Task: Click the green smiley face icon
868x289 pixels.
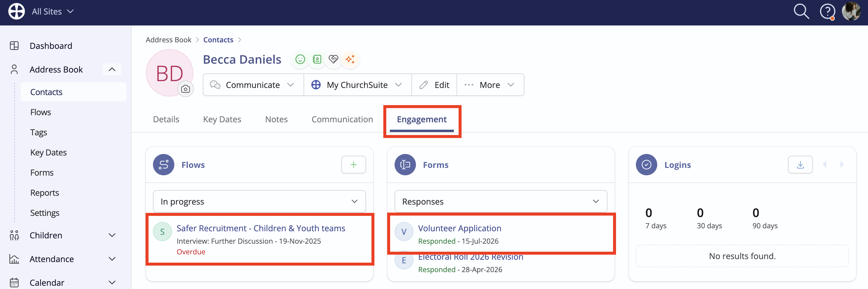Action: tap(300, 59)
